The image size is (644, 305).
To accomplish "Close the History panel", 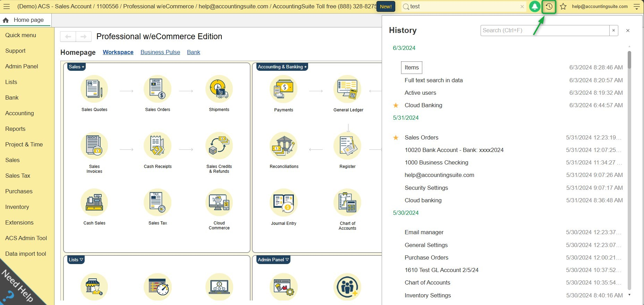I will (628, 31).
